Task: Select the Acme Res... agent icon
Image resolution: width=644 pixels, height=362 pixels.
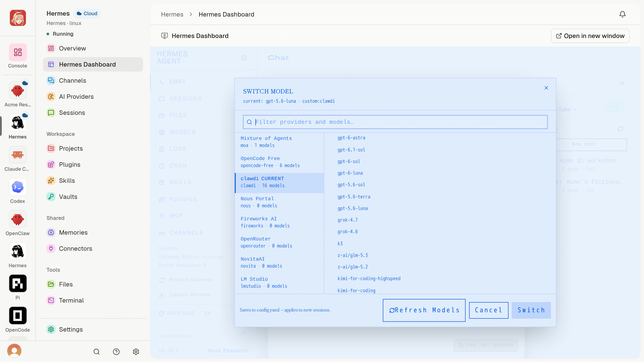Action: point(18,90)
